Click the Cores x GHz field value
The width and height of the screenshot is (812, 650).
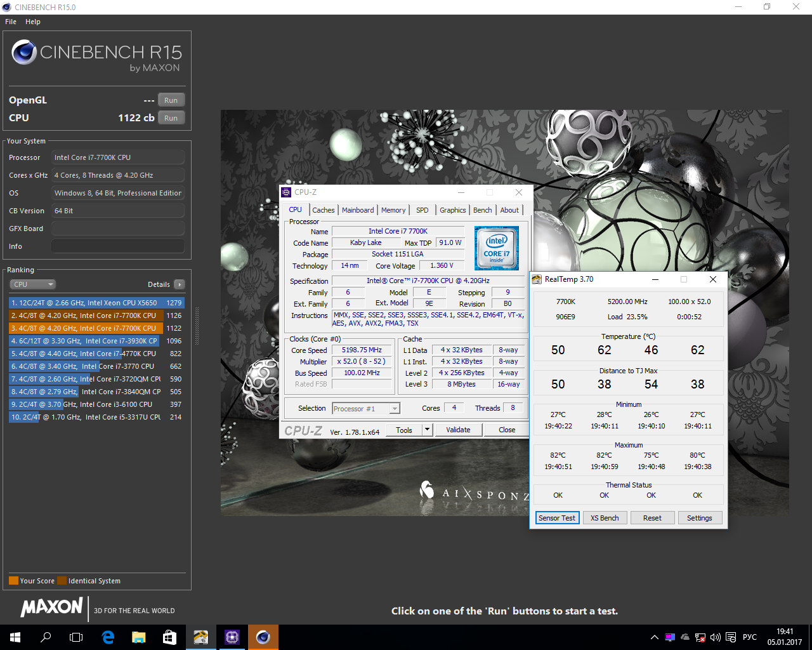(118, 175)
